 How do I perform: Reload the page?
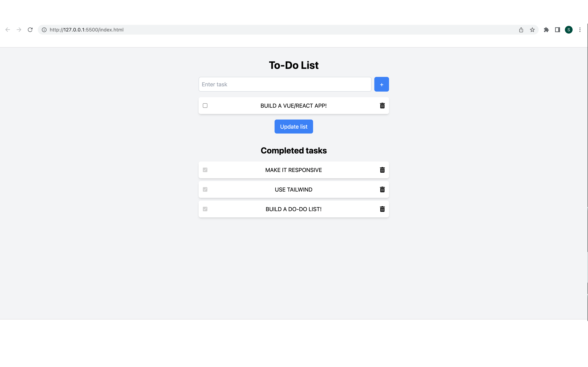pyautogui.click(x=30, y=29)
